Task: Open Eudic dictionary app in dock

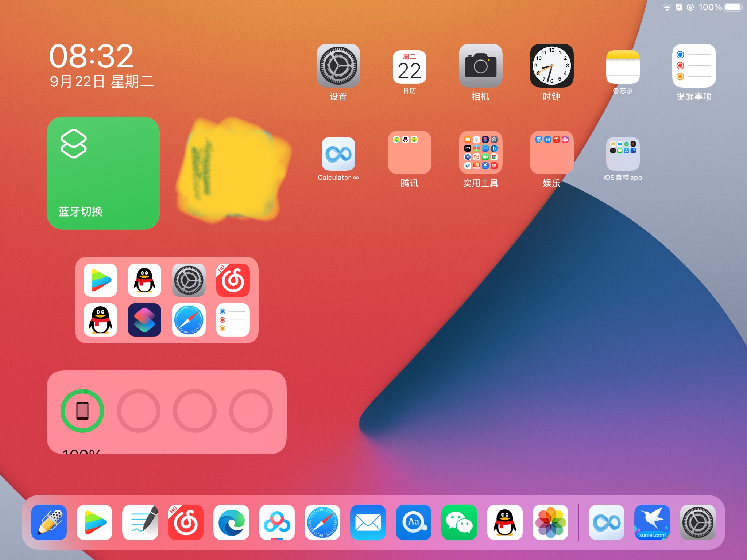Action: (413, 522)
